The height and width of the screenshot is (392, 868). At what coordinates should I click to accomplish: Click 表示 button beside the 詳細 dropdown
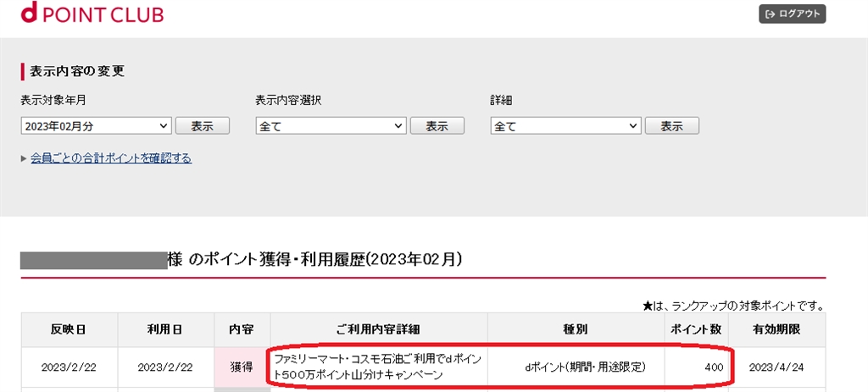coord(671,126)
